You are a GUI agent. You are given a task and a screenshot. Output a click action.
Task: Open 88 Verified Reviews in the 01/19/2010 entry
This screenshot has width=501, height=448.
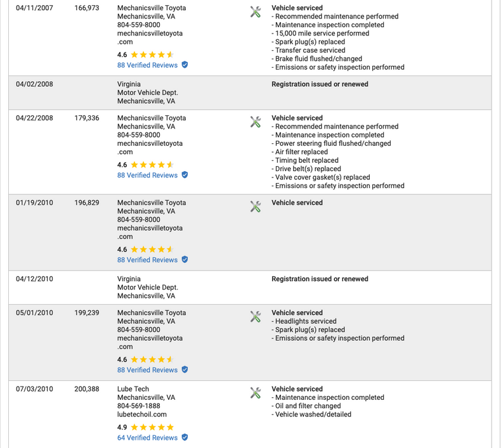147,260
